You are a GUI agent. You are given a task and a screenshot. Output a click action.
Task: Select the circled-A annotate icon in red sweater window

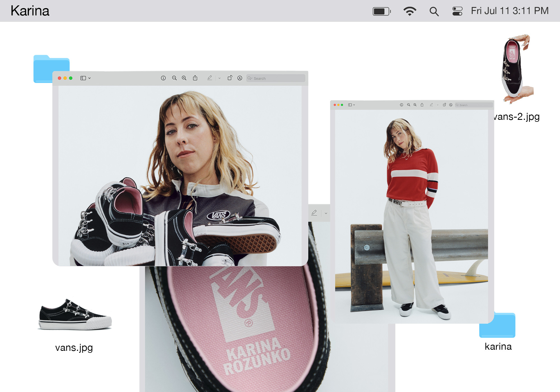[451, 105]
